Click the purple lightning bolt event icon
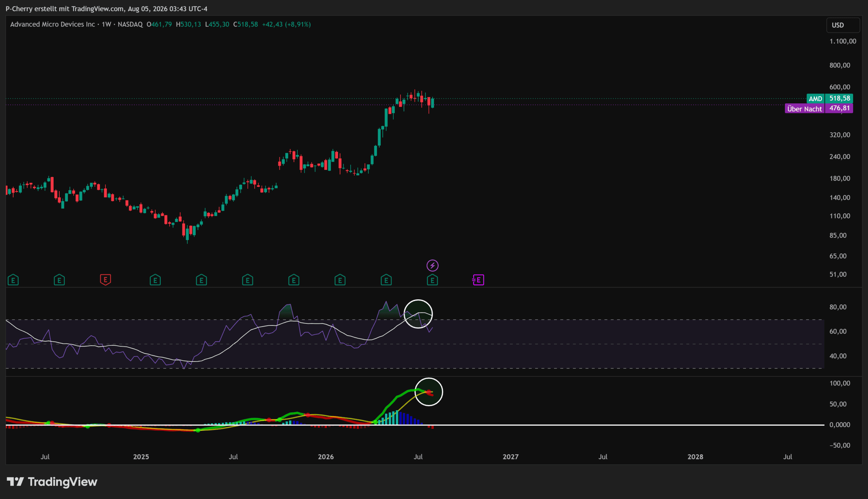The width and height of the screenshot is (868, 499). 432,265
